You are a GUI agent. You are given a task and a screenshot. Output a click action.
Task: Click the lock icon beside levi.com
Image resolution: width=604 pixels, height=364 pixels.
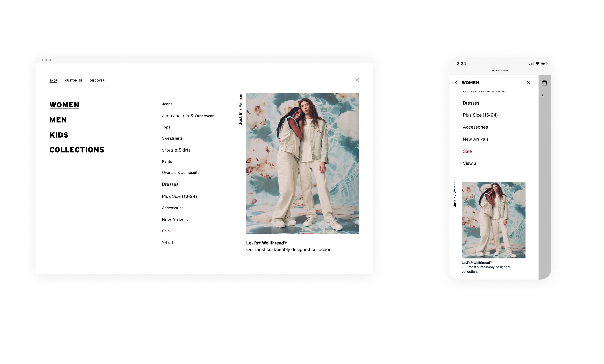pos(493,70)
